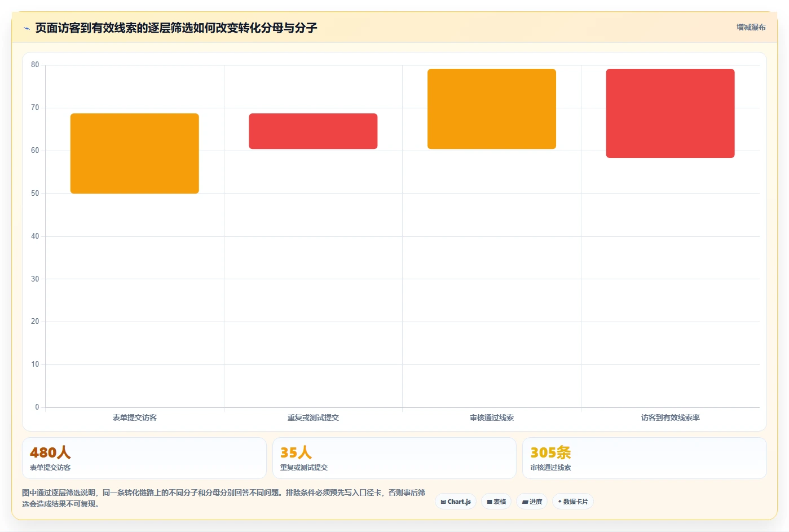Click the x-axis label 表单提交访客
Viewport: 789px width, 532px height.
coord(135,417)
